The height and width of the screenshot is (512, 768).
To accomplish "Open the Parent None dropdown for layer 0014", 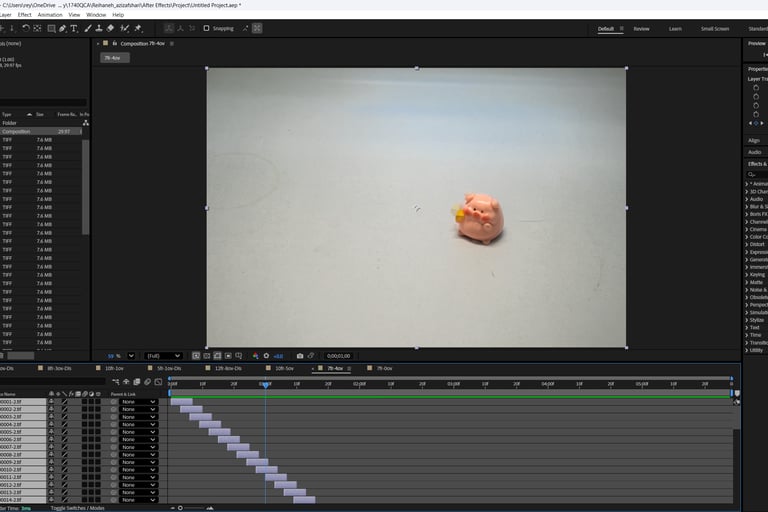I will (x=139, y=500).
